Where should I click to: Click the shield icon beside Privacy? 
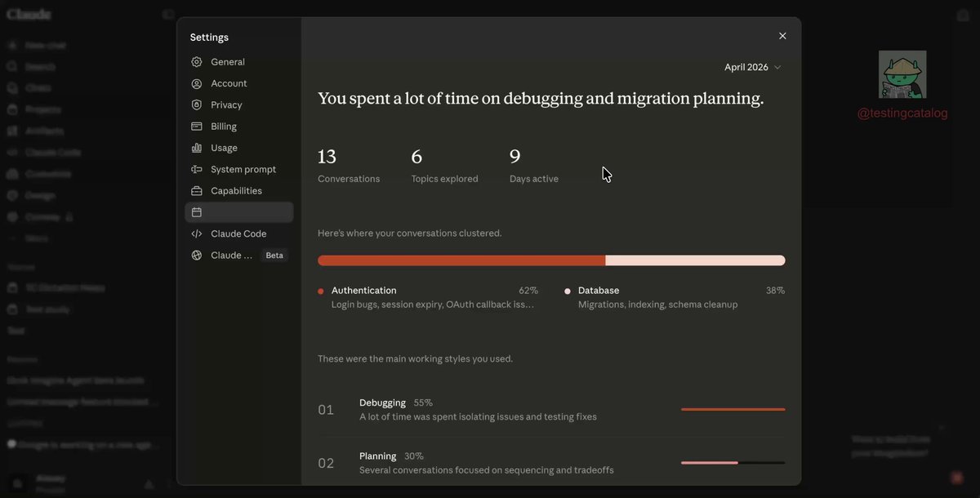coord(197,104)
